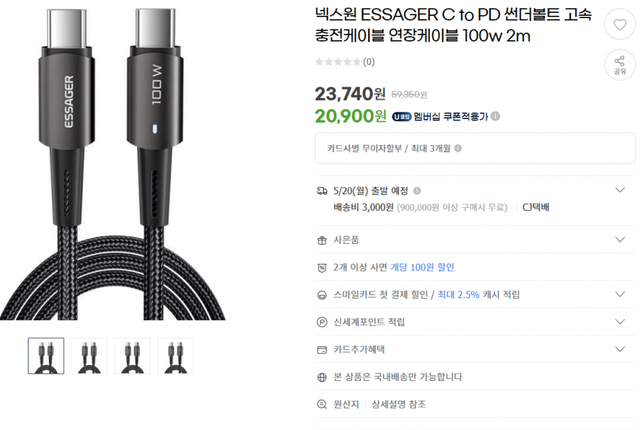The height and width of the screenshot is (430, 640).
Task: Click the share (공유) icon
Action: (620, 65)
